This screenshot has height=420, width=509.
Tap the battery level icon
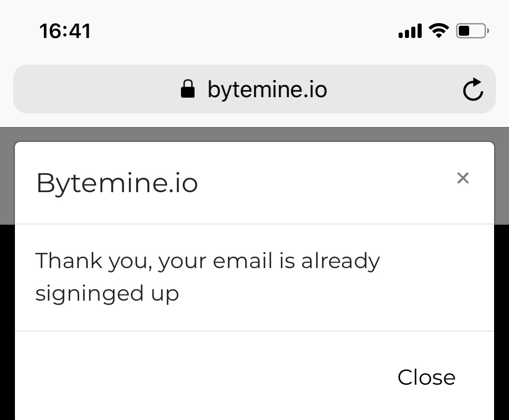pos(472,31)
